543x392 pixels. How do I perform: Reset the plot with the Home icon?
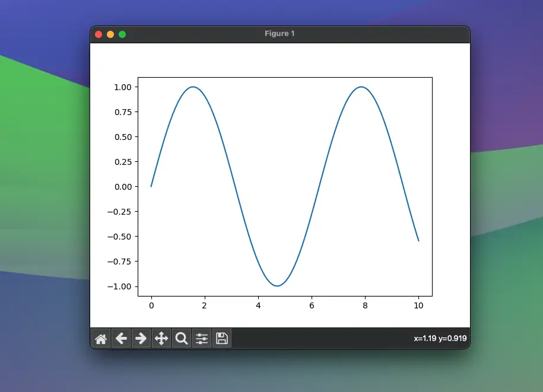pyautogui.click(x=101, y=339)
